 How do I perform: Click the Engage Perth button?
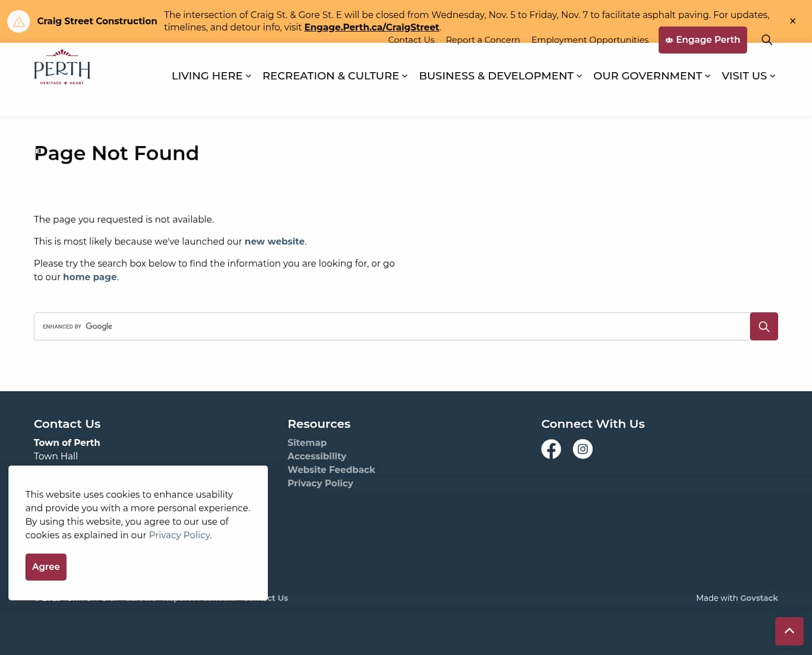(x=703, y=39)
